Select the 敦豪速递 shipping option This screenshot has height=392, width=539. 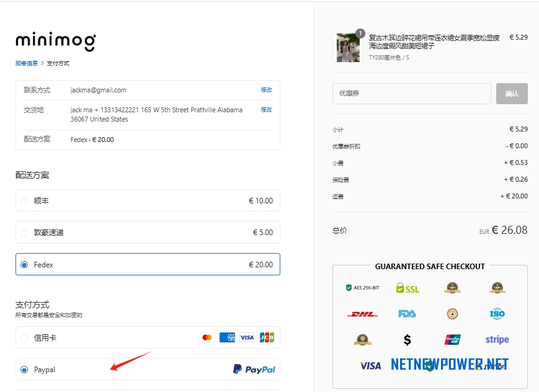point(24,232)
